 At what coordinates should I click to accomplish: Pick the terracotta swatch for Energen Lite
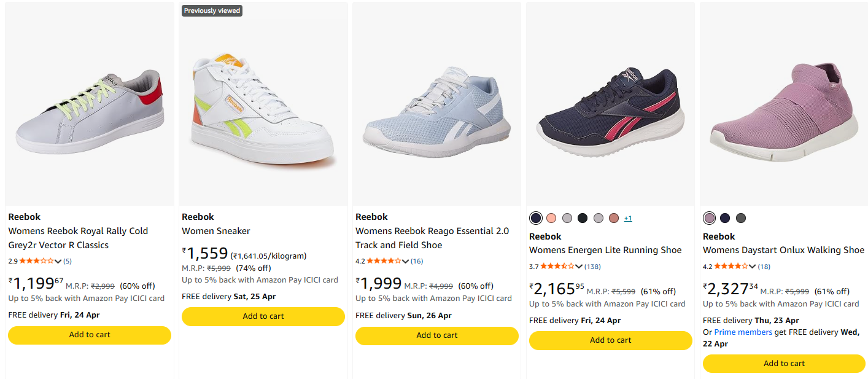click(614, 218)
